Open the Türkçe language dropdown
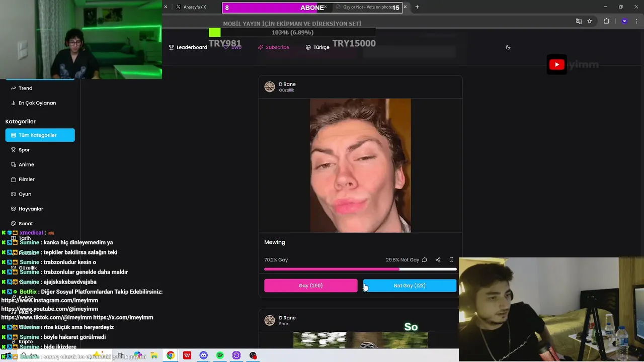 317,47
